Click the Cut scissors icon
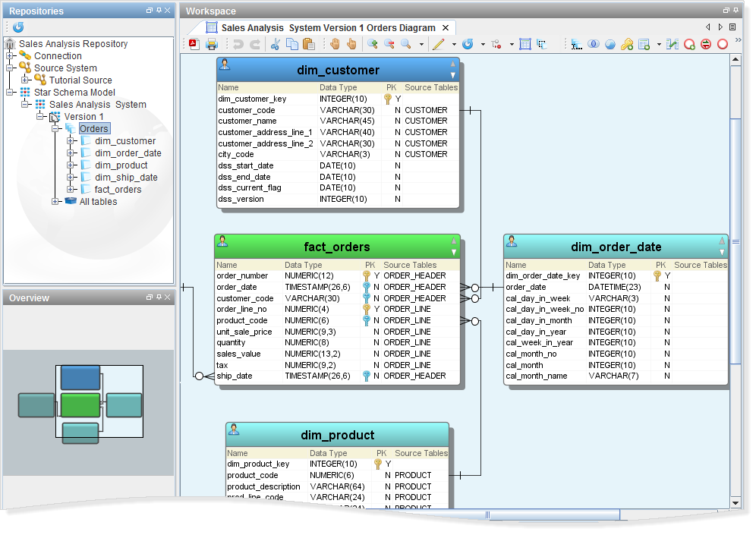756x535 pixels. click(x=276, y=45)
